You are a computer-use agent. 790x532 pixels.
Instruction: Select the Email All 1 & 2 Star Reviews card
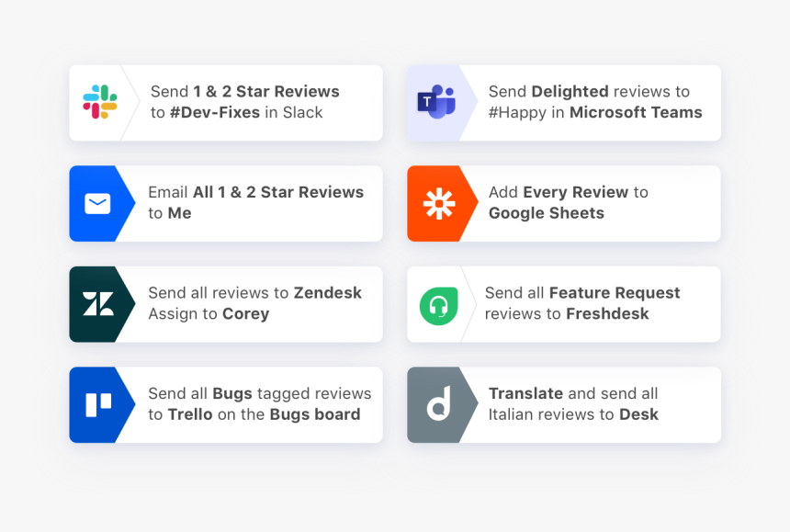[x=257, y=203]
